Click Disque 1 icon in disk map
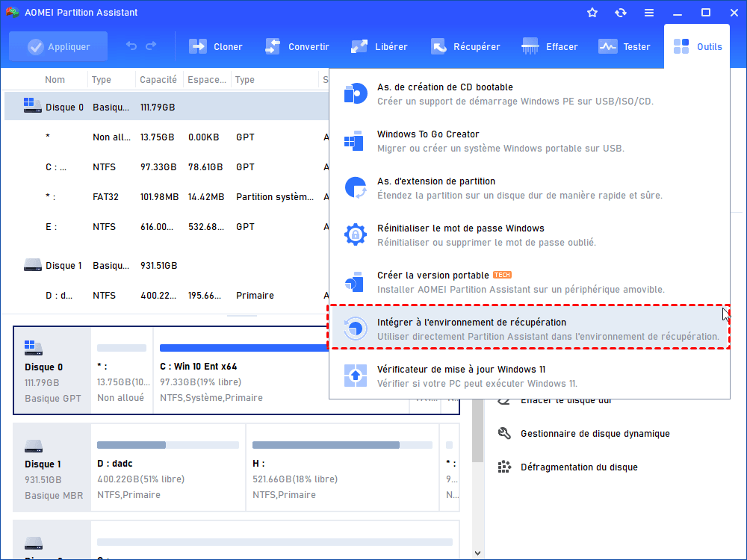Viewport: 747px width, 560px height. (x=34, y=447)
